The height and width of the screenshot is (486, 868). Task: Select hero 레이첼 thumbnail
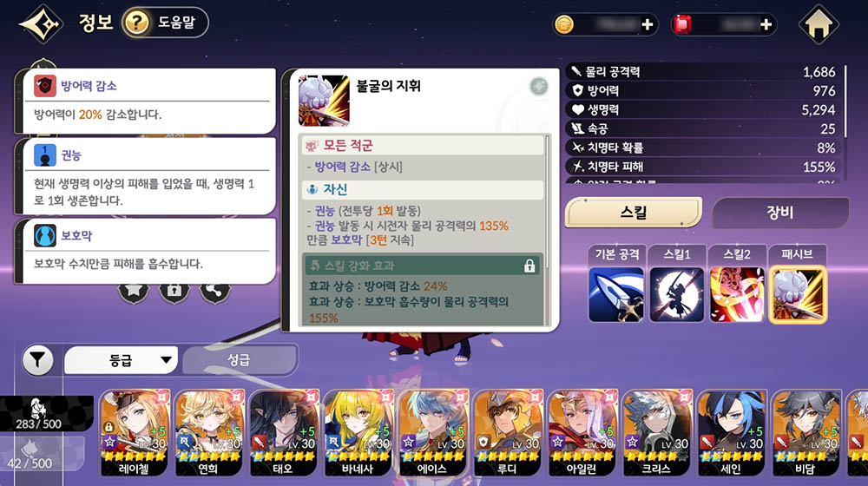coord(134,433)
